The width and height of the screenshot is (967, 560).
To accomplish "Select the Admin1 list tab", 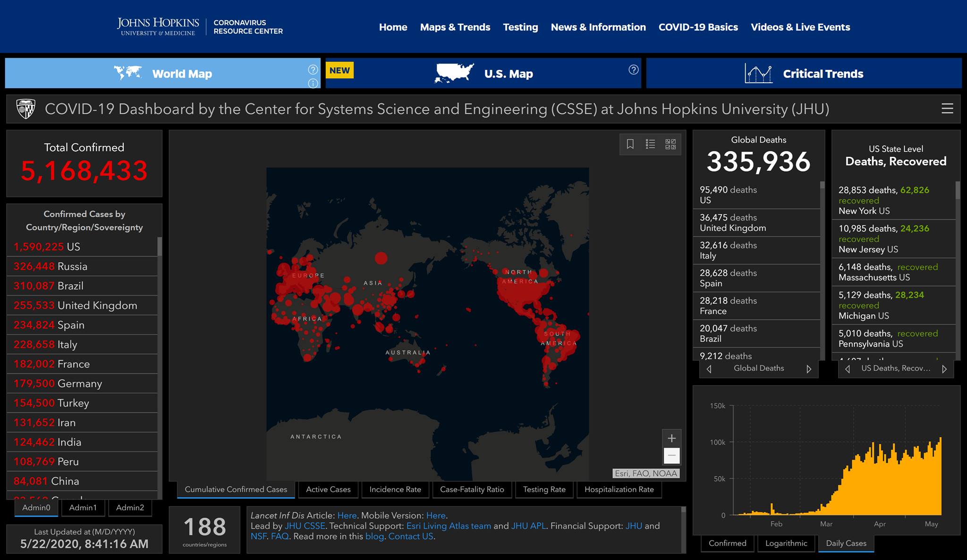I will pyautogui.click(x=83, y=508).
